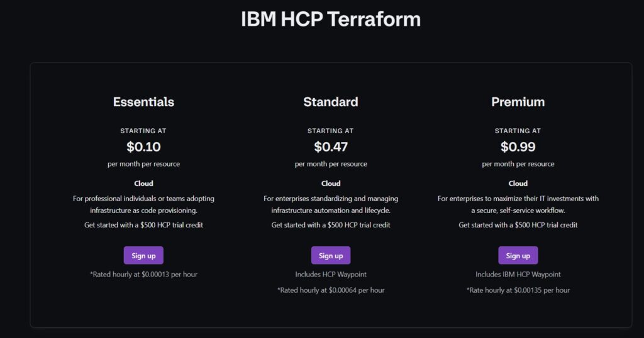Click 'STARTING AT' label above $0.47
Screen dimensions: 644x338
click(x=331, y=131)
